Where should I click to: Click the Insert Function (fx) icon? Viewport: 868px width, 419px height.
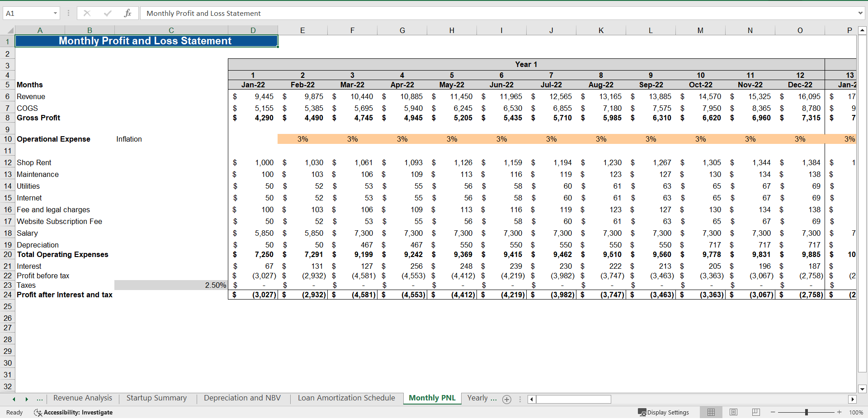tap(128, 13)
